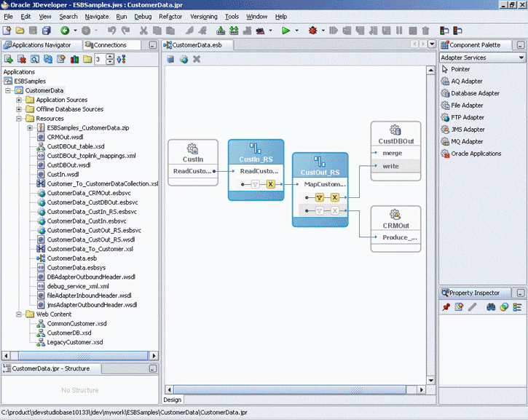Click the globe icon in the ESB editor toolbar
This screenshot has height=420, width=528.
point(184,60)
